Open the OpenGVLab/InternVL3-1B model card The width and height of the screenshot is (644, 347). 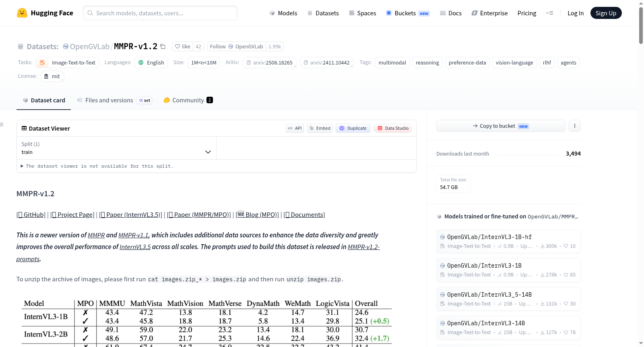coord(508,270)
